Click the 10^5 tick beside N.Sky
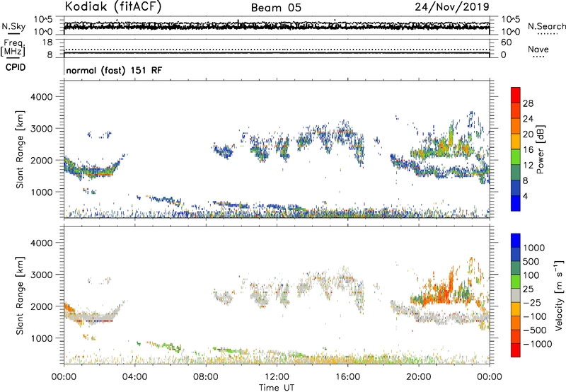 tap(43, 20)
